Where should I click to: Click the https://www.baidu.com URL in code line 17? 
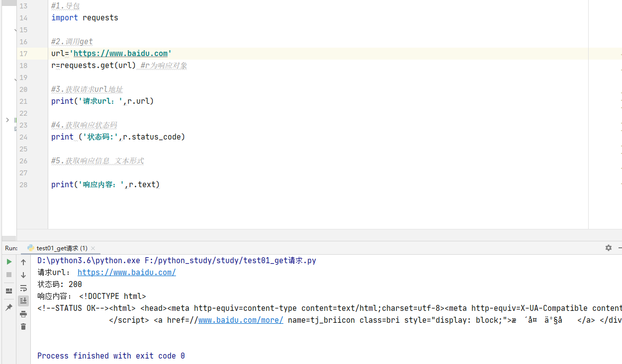(x=121, y=53)
